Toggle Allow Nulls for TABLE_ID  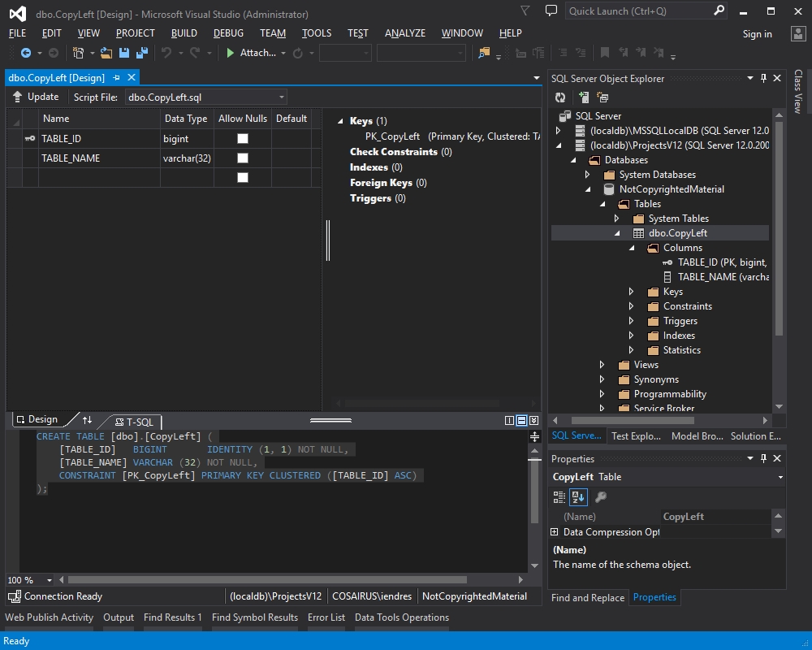point(242,138)
